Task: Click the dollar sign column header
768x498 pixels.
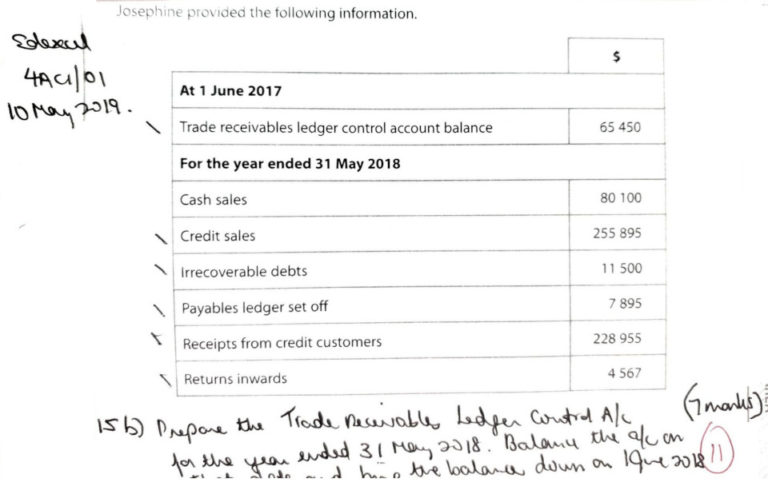Action: [x=615, y=59]
